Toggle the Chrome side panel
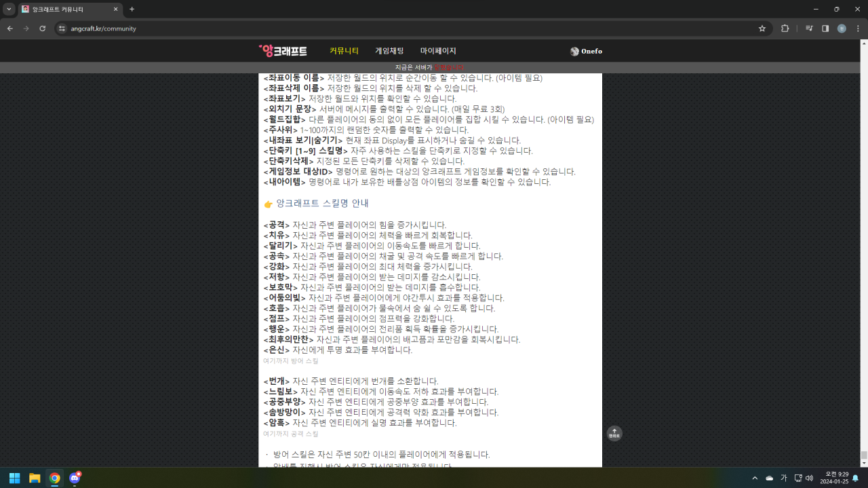 click(825, 29)
